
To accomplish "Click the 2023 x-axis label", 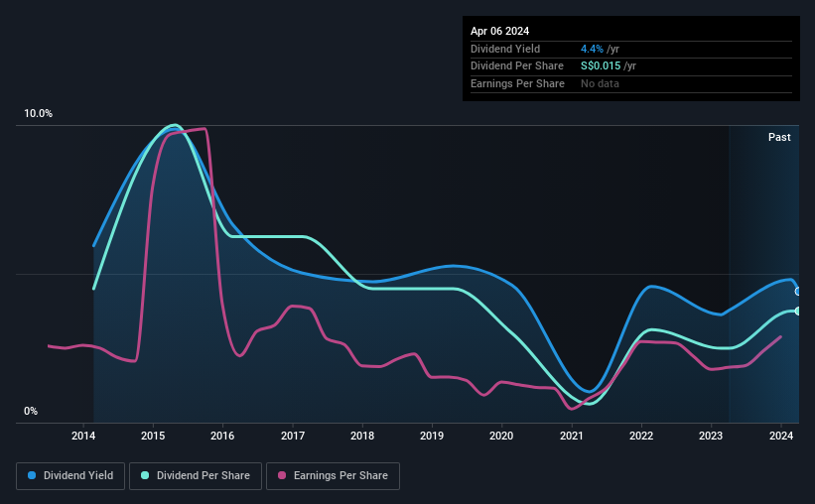I will 711,436.
